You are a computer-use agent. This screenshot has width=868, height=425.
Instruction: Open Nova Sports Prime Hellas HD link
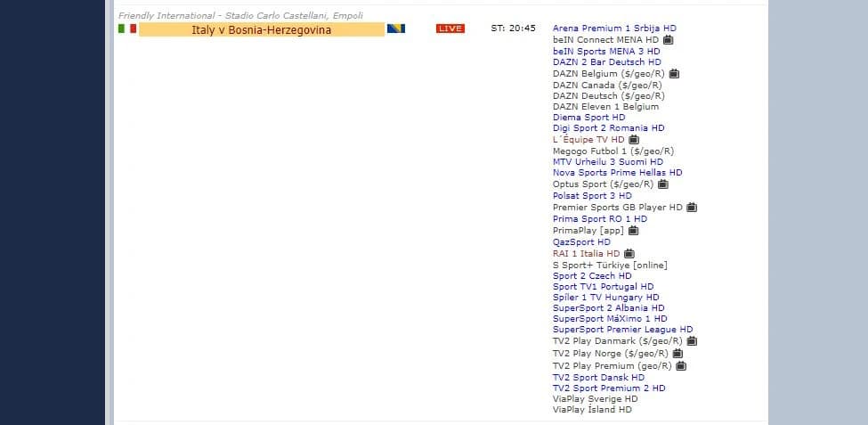[617, 172]
